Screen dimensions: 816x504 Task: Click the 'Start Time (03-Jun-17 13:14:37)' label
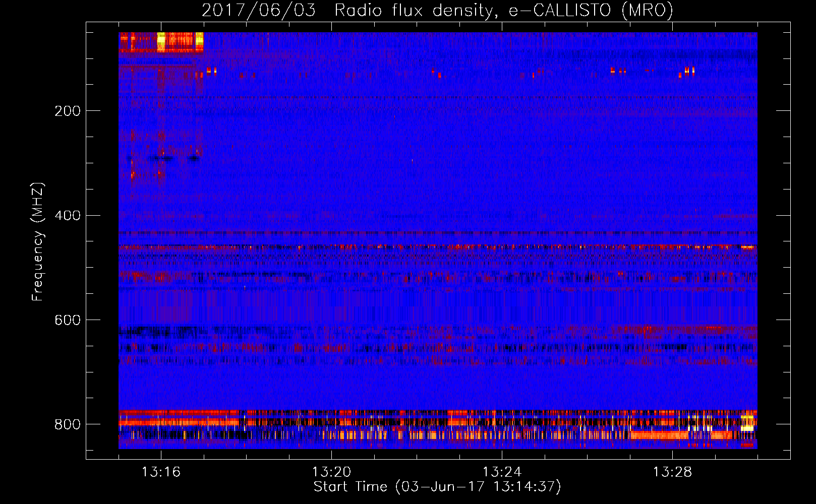click(437, 487)
